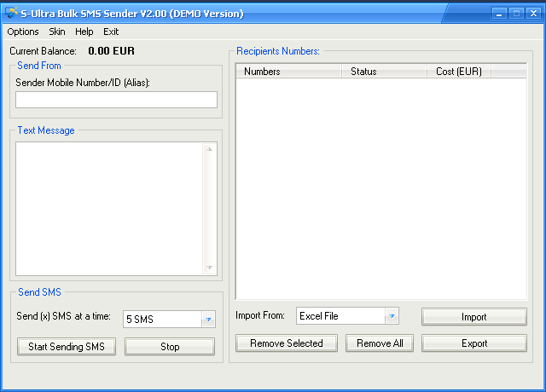Open the Options menu
Image resolution: width=546 pixels, height=392 pixels.
coord(23,32)
